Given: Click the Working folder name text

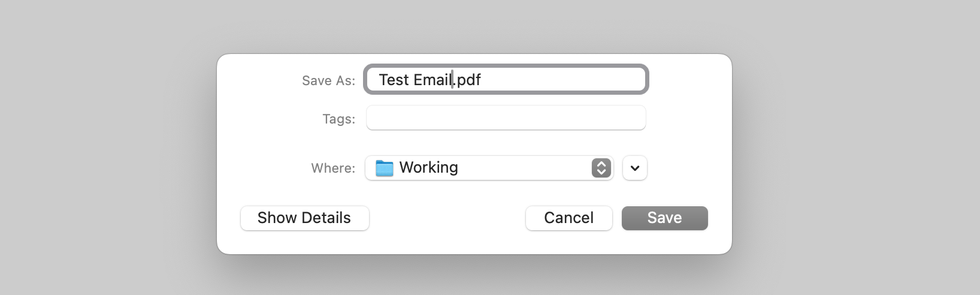Looking at the screenshot, I should pos(429,167).
